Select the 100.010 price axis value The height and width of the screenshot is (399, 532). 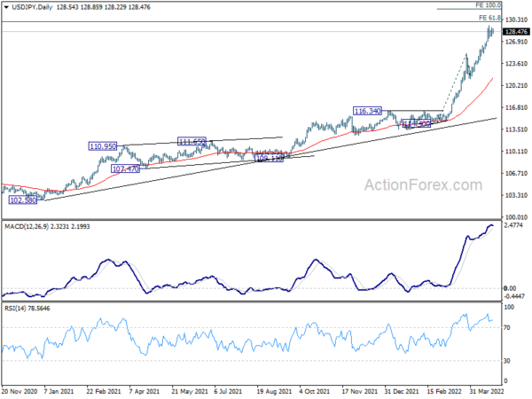point(516,217)
